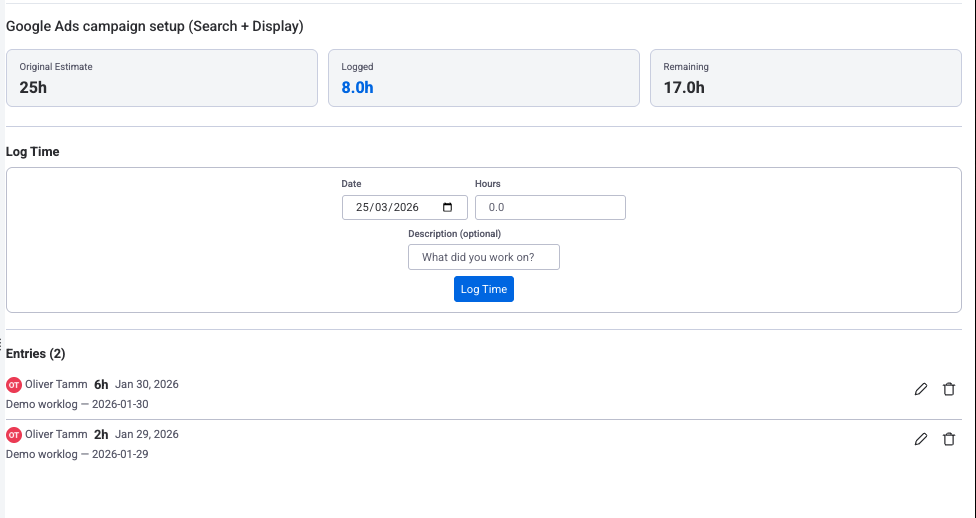Select the Remaining 17.0h card
This screenshot has height=518, width=976.
coord(806,78)
